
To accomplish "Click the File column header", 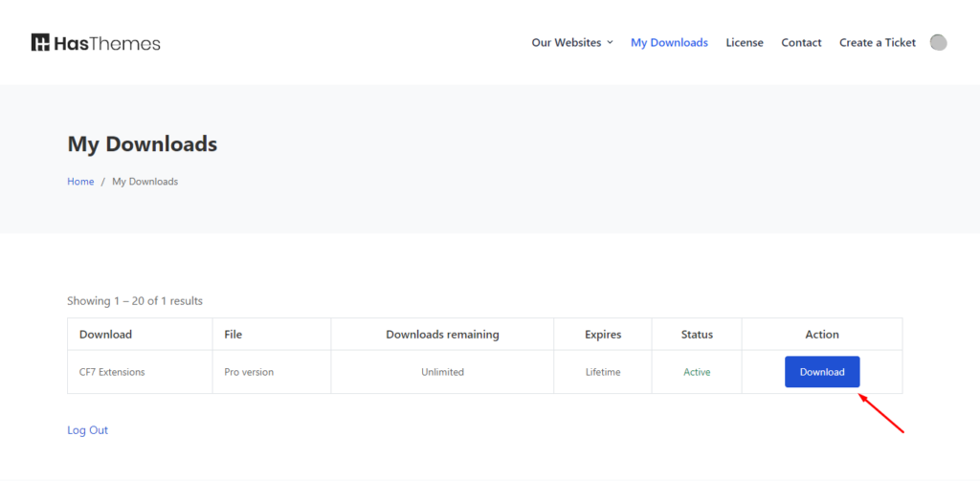I will 234,335.
